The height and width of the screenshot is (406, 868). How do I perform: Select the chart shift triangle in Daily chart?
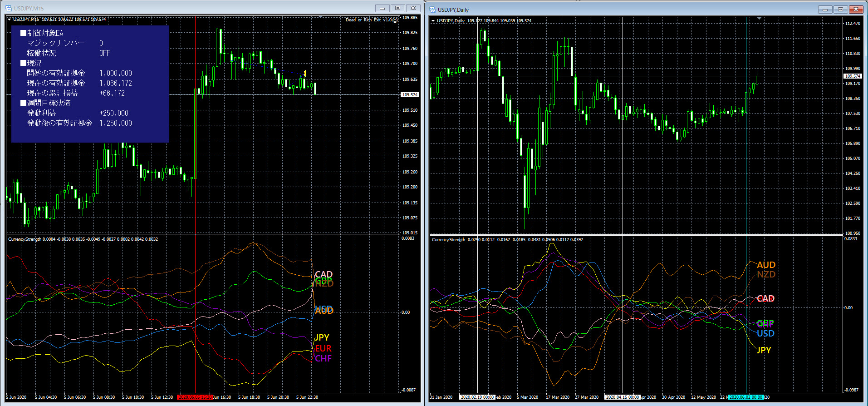(x=759, y=19)
